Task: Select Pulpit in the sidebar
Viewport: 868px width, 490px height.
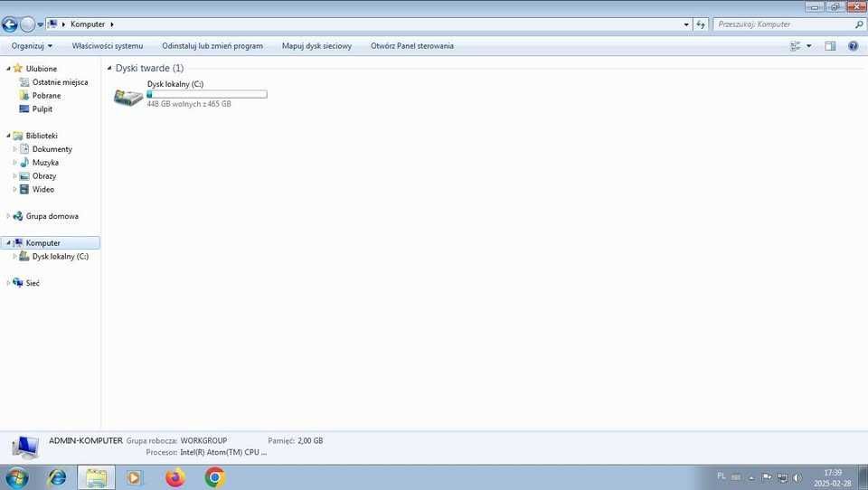Action: (x=42, y=109)
